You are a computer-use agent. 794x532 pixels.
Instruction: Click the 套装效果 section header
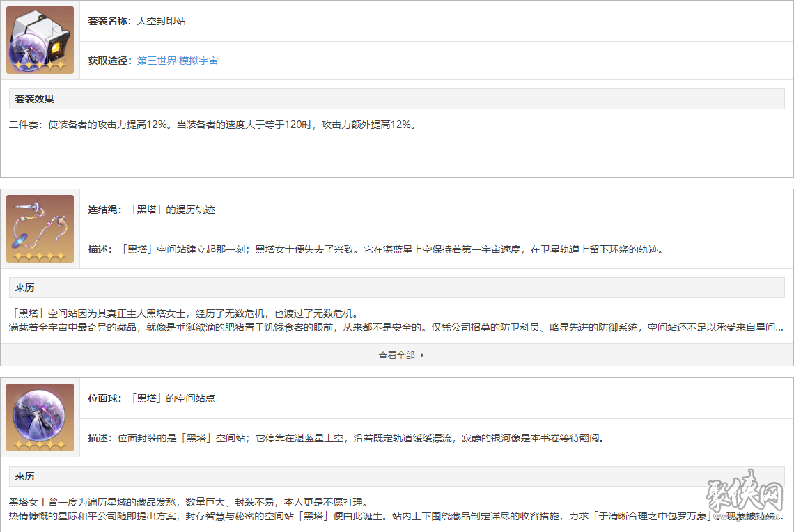pos(396,99)
